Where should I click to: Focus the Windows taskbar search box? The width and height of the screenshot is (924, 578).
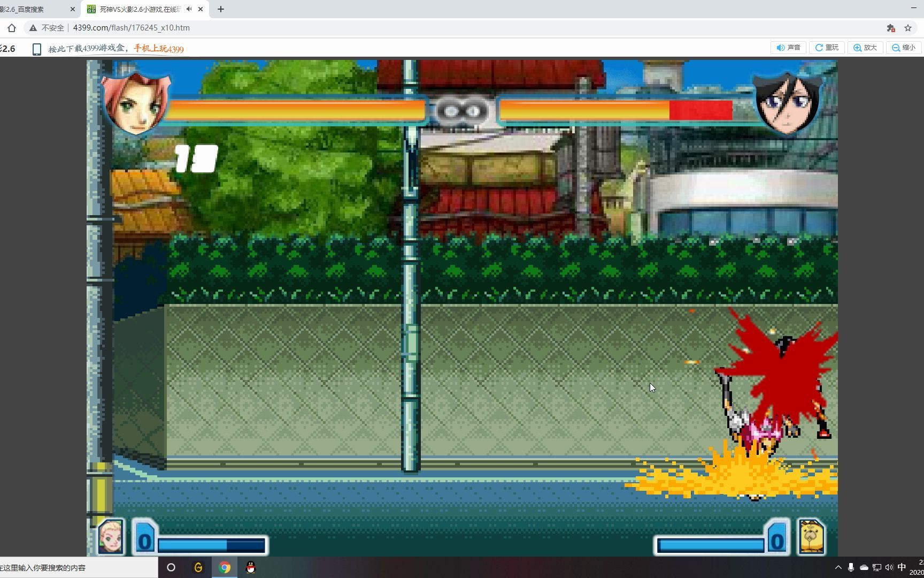[79, 567]
